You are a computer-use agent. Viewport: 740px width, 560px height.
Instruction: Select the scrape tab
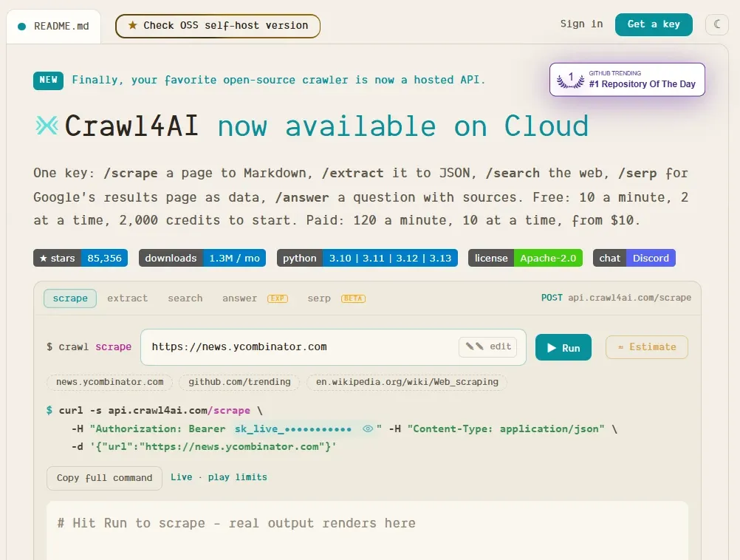(x=70, y=298)
